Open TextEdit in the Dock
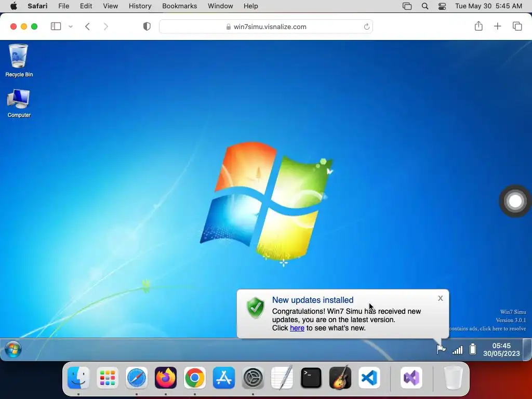 click(x=282, y=378)
